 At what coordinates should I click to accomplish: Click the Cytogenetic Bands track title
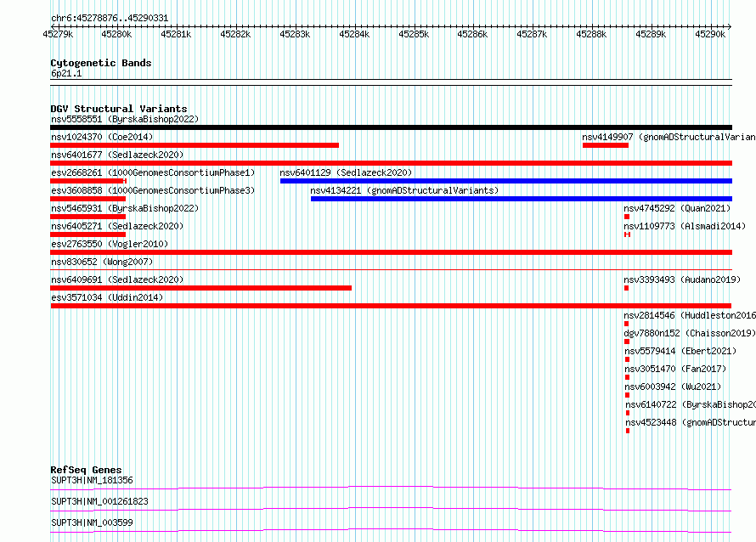(x=101, y=63)
